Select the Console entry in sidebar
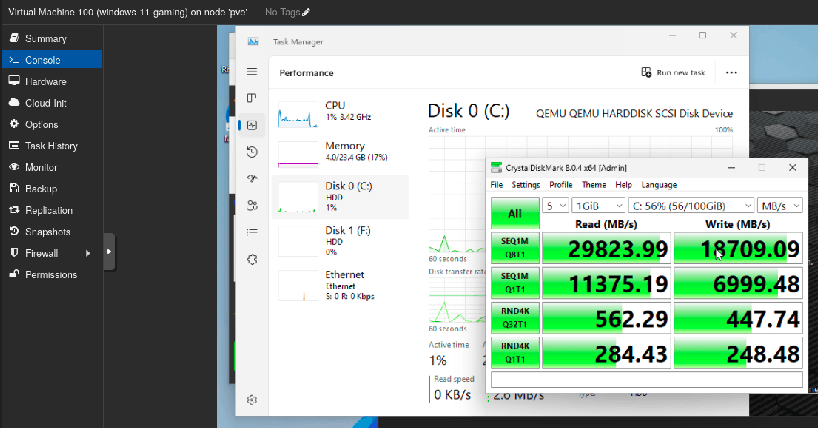 click(52, 60)
